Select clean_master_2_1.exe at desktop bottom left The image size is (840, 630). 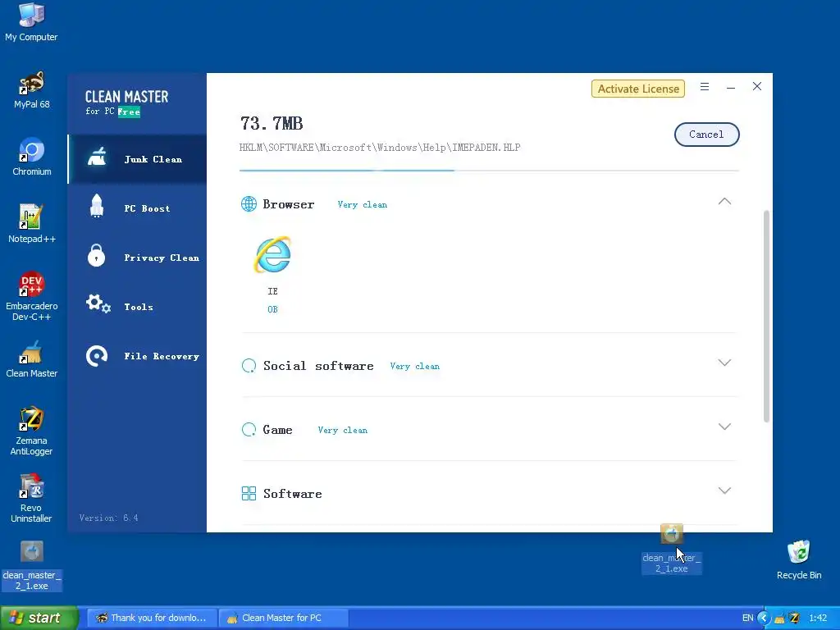(x=32, y=566)
